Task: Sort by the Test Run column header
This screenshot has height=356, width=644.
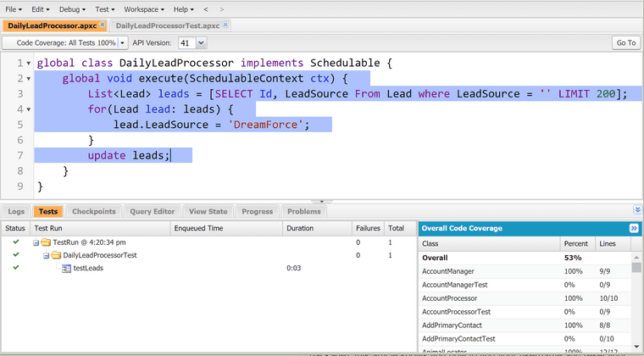Action: 100,228
